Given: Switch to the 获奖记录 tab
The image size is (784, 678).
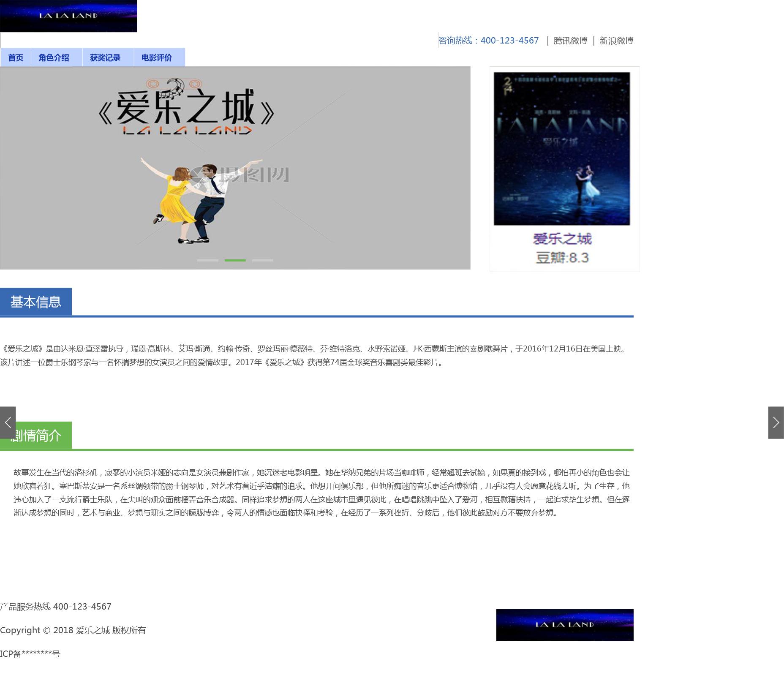Looking at the screenshot, I should point(105,57).
